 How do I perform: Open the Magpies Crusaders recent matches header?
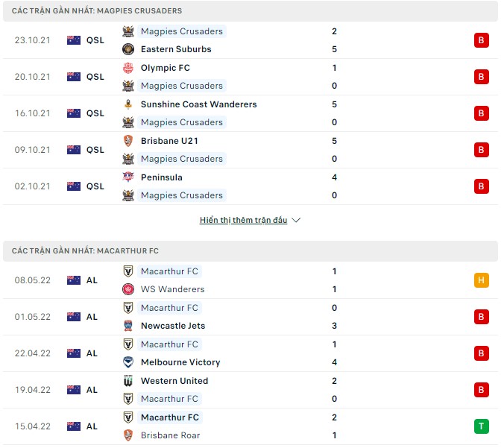click(97, 11)
